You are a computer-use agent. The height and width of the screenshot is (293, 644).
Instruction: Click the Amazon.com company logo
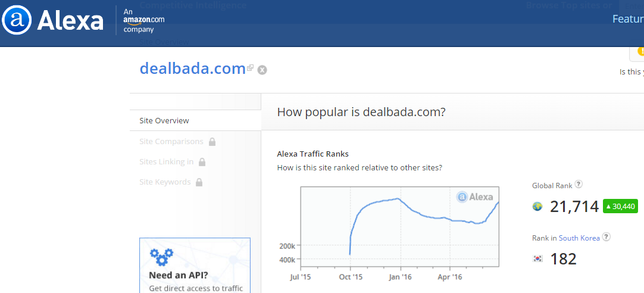point(143,20)
